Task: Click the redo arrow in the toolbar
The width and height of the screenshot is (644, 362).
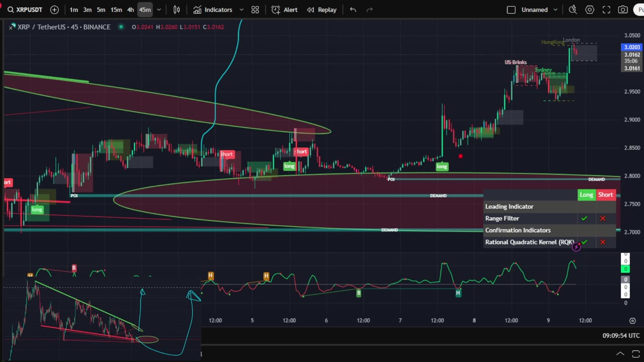Action: tap(370, 10)
